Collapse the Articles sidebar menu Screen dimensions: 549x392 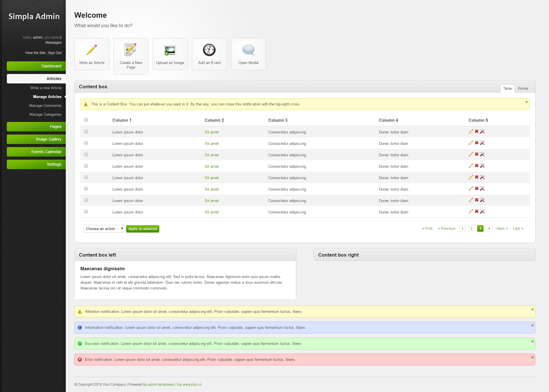[36, 79]
